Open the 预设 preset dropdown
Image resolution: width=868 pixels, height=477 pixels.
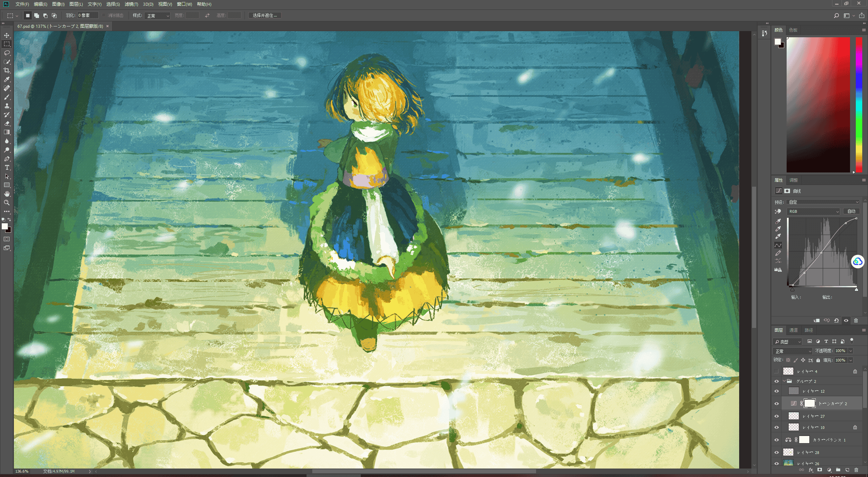point(823,202)
